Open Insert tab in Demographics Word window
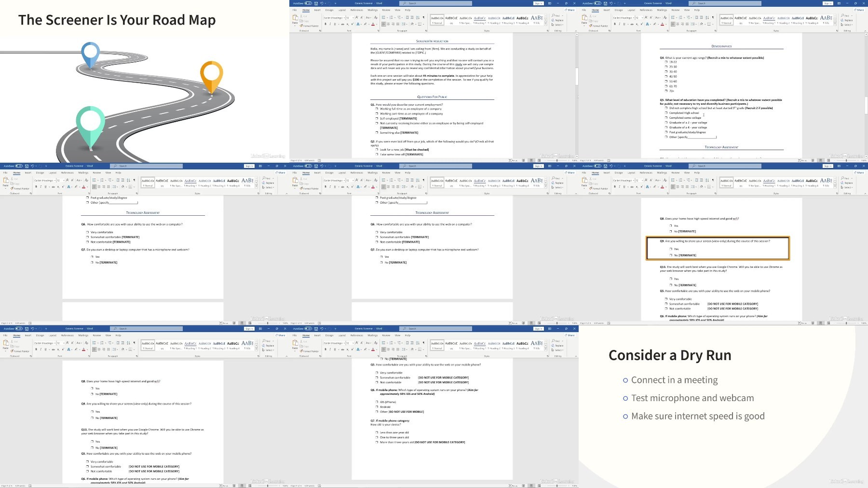868x488 pixels. click(607, 10)
